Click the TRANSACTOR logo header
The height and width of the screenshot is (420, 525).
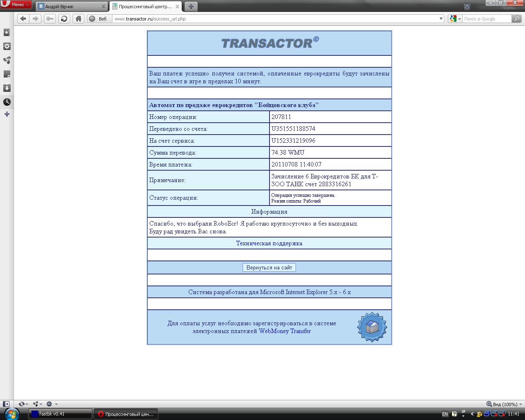click(x=269, y=43)
